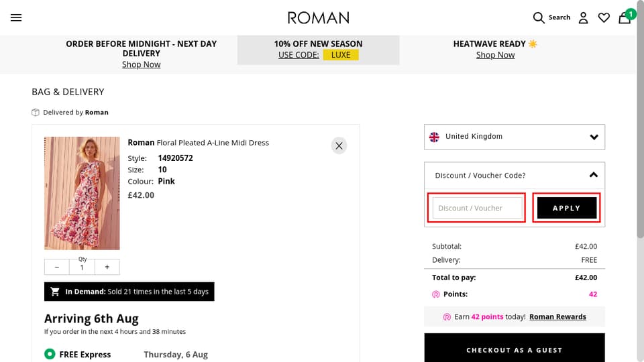Click the BAG & DELIVERY heading
This screenshot has height=362, width=644.
(x=68, y=92)
